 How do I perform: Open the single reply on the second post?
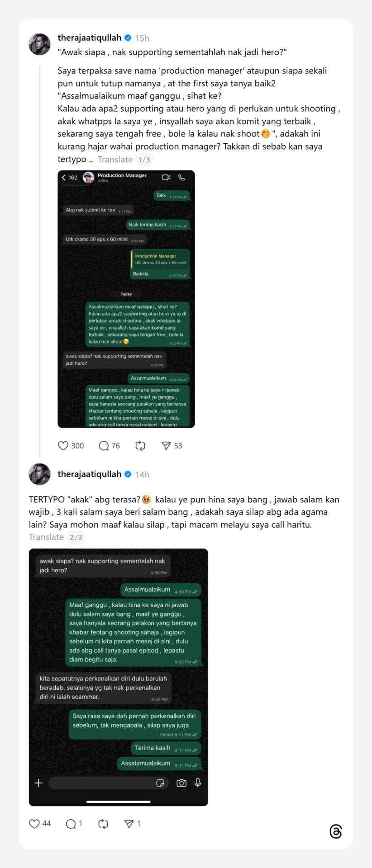(x=71, y=824)
